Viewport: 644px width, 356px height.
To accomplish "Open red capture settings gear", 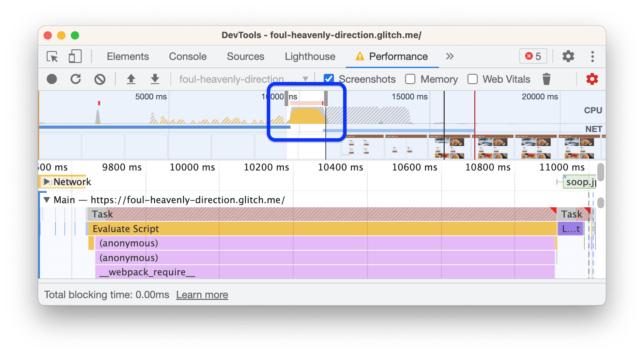I will pyautogui.click(x=592, y=79).
